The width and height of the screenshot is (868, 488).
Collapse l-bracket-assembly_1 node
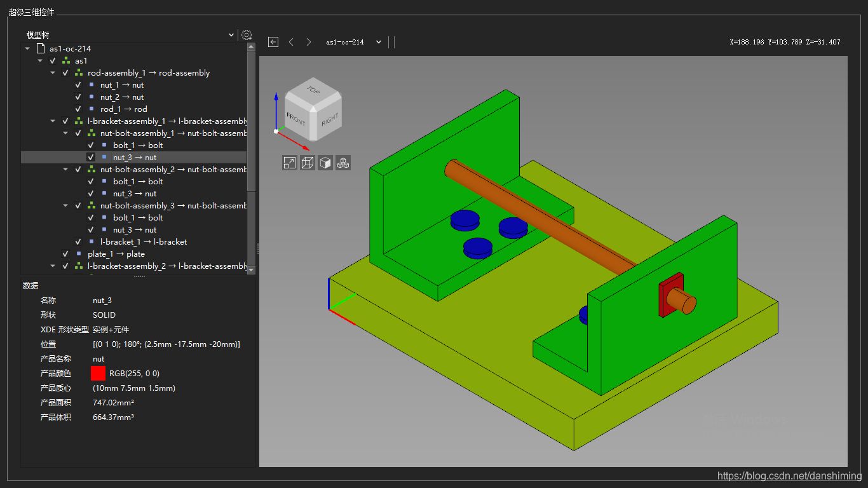tap(53, 121)
